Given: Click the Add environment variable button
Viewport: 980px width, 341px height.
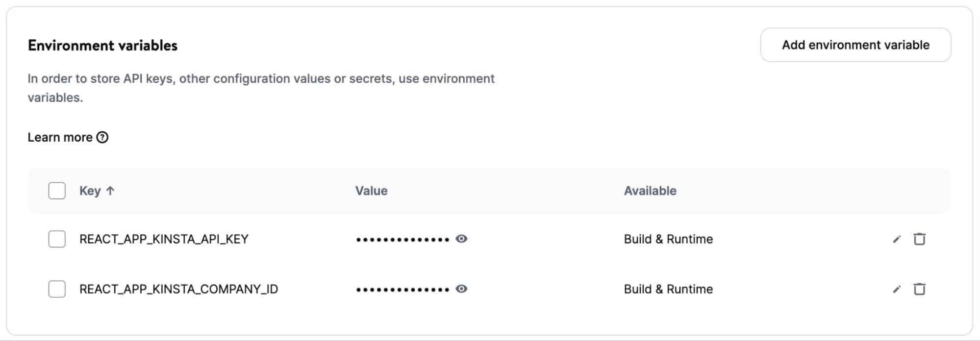Looking at the screenshot, I should (854, 45).
